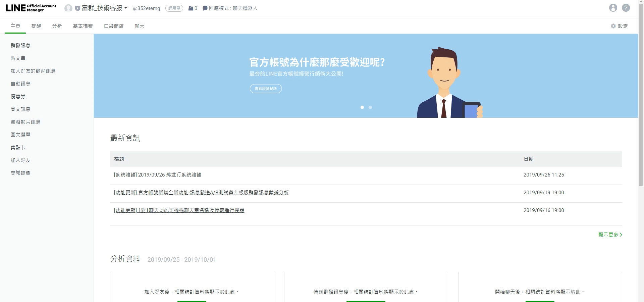644x302 pixels.
Task: Click the page vertical scrollbar thumb
Action: [641, 96]
